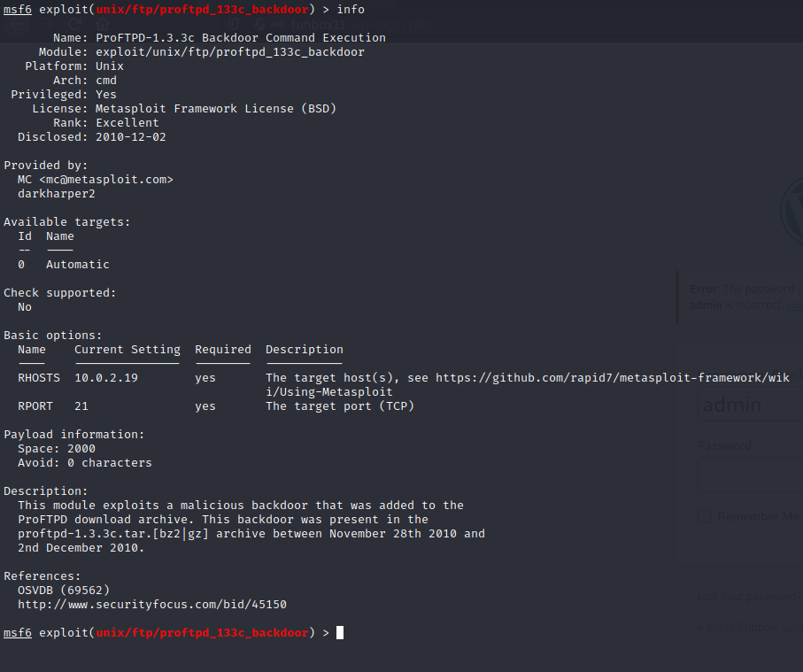Click the Rank value 'Excellent'
803x672 pixels.
[127, 123]
